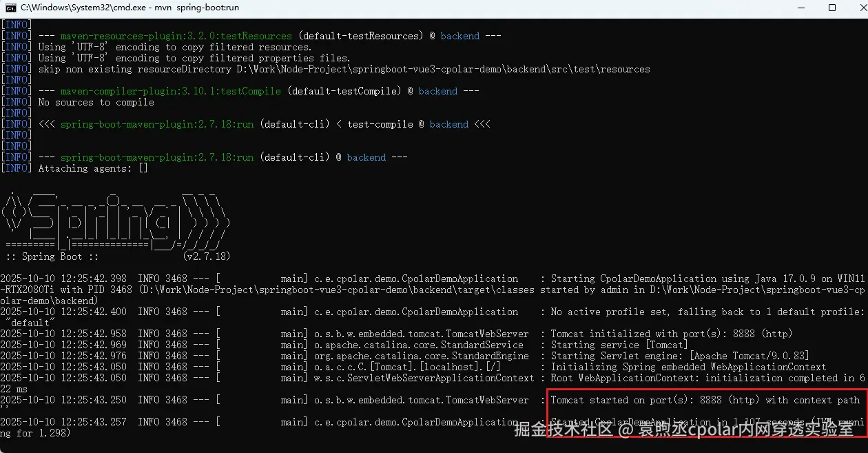Click the Spring ASCII art banner

[116, 220]
